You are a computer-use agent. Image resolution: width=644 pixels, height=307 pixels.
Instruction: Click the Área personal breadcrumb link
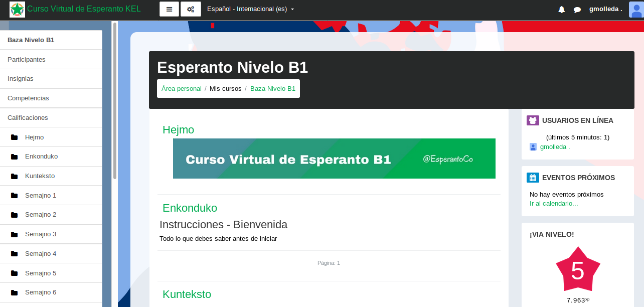(181, 88)
